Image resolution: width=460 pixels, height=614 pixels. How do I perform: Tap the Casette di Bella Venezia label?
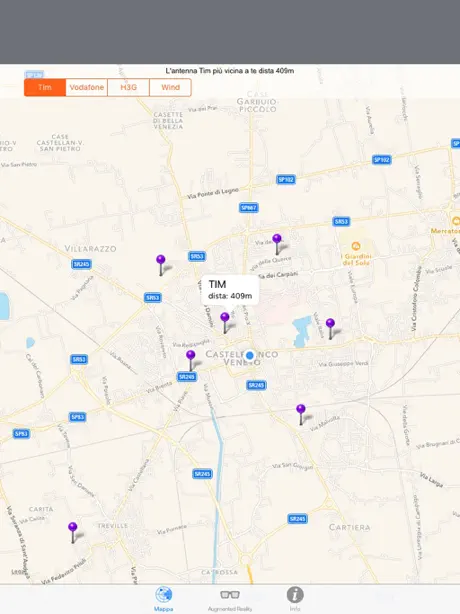[x=168, y=121]
